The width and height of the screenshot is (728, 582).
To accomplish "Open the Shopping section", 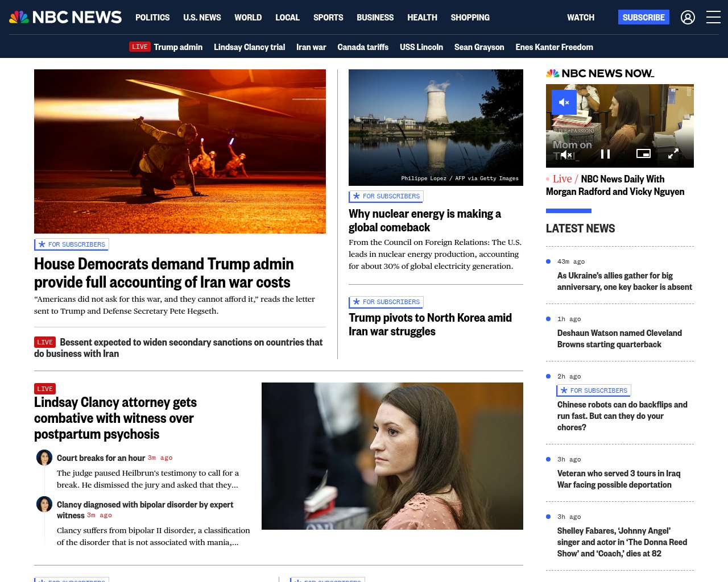I will click(470, 18).
